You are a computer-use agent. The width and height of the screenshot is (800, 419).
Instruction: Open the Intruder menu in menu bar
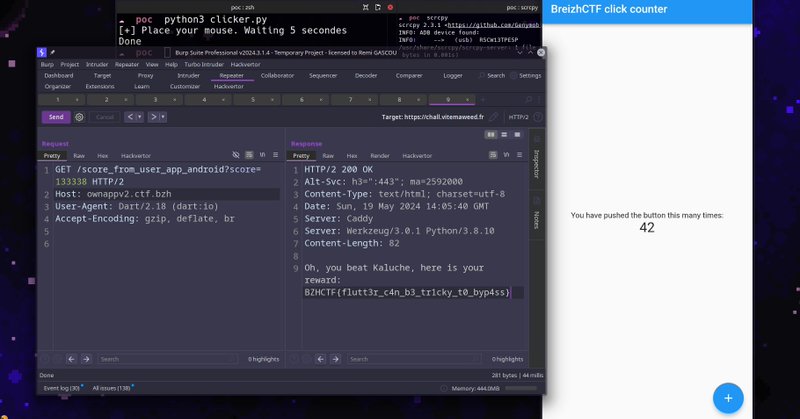point(97,64)
